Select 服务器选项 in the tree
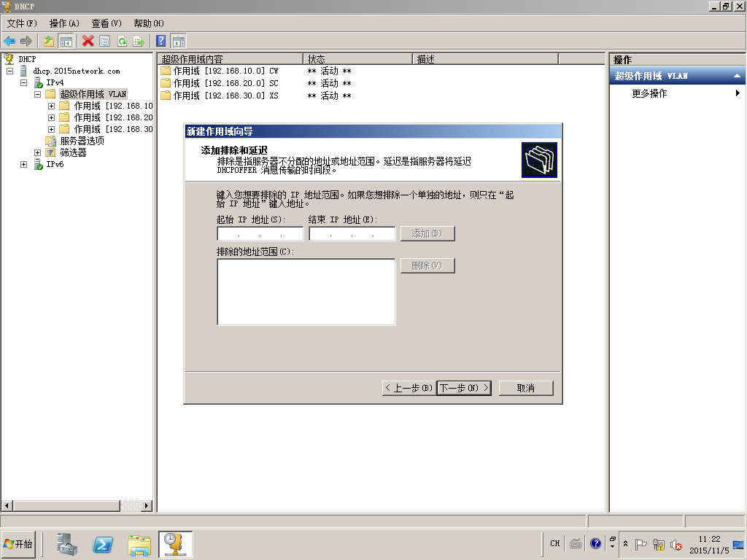Image resolution: width=747 pixels, height=560 pixels. 82,141
